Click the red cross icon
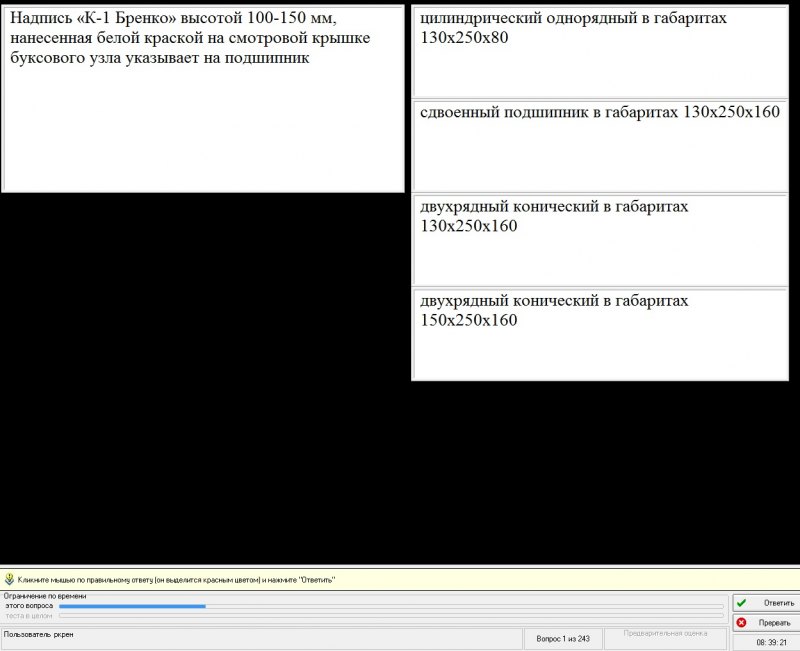This screenshot has width=800, height=651. point(742,622)
